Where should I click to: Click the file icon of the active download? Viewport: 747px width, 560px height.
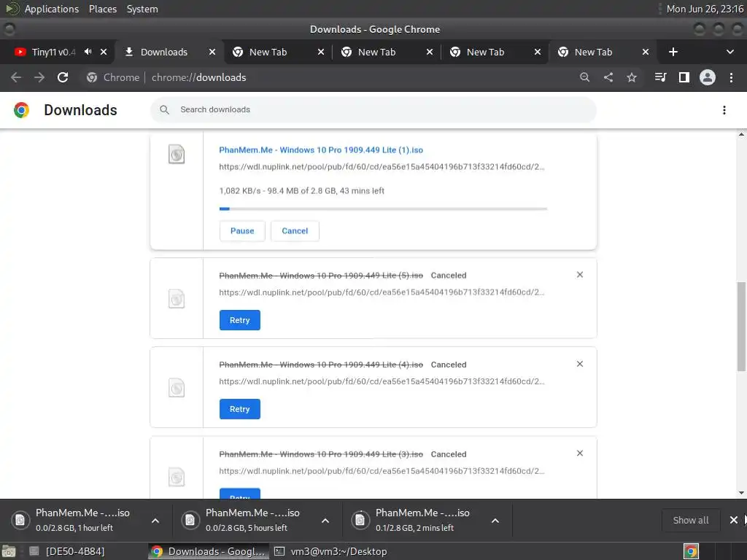click(177, 155)
